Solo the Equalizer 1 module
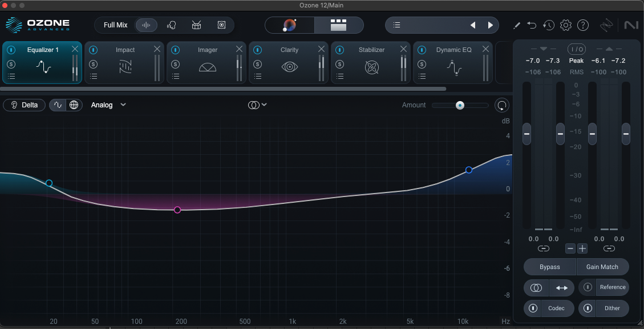The height and width of the screenshot is (329, 644). [x=11, y=64]
